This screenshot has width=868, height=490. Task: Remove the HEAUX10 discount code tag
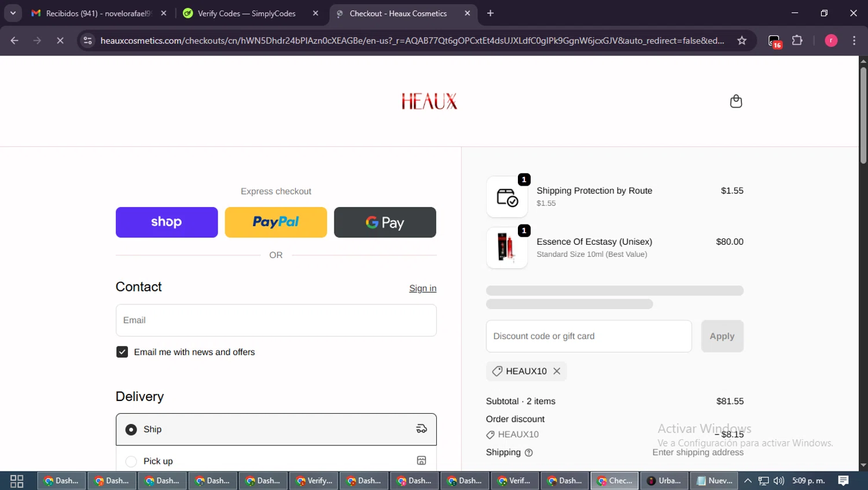557,371
